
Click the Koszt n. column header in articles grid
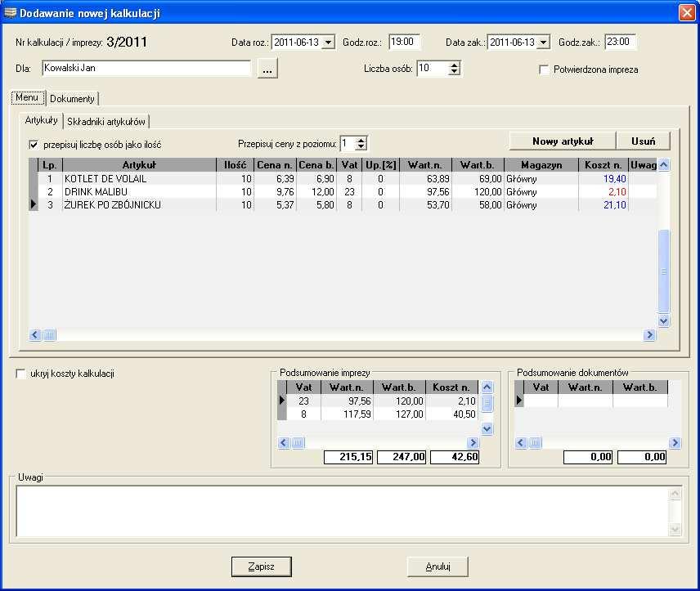click(x=604, y=165)
